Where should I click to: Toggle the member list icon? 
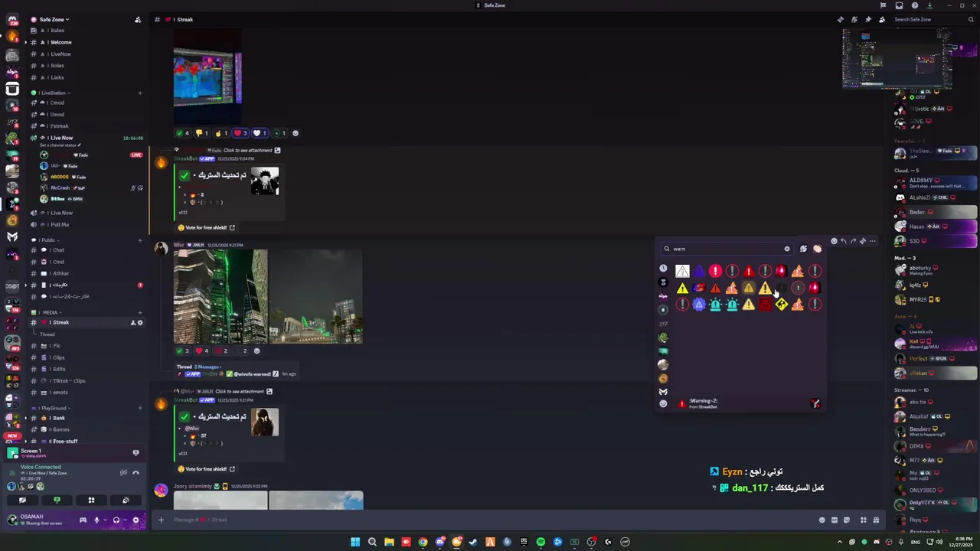881,19
